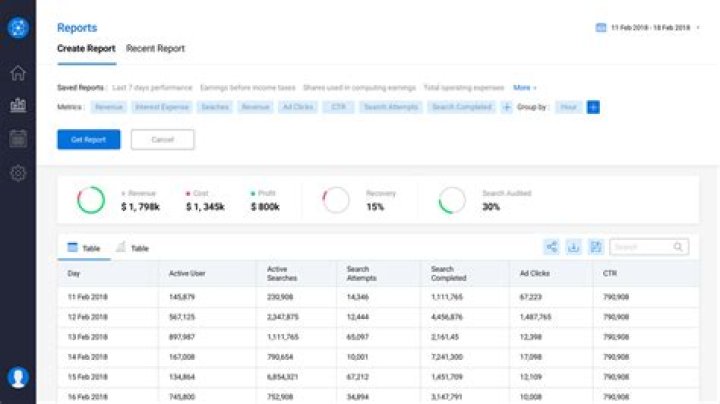Screen dimensions: 720x404
Task: Switch to the Recent Report tab
Action: 155,48
